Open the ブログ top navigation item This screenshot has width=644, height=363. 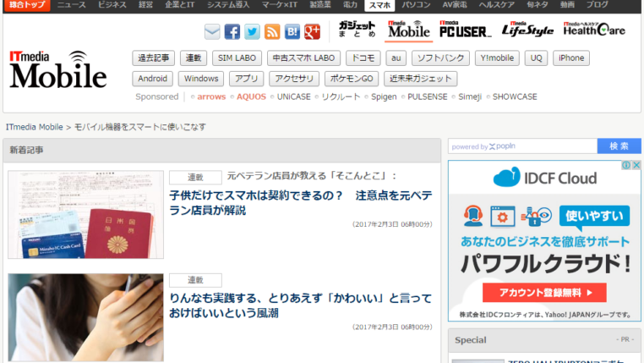598,5
